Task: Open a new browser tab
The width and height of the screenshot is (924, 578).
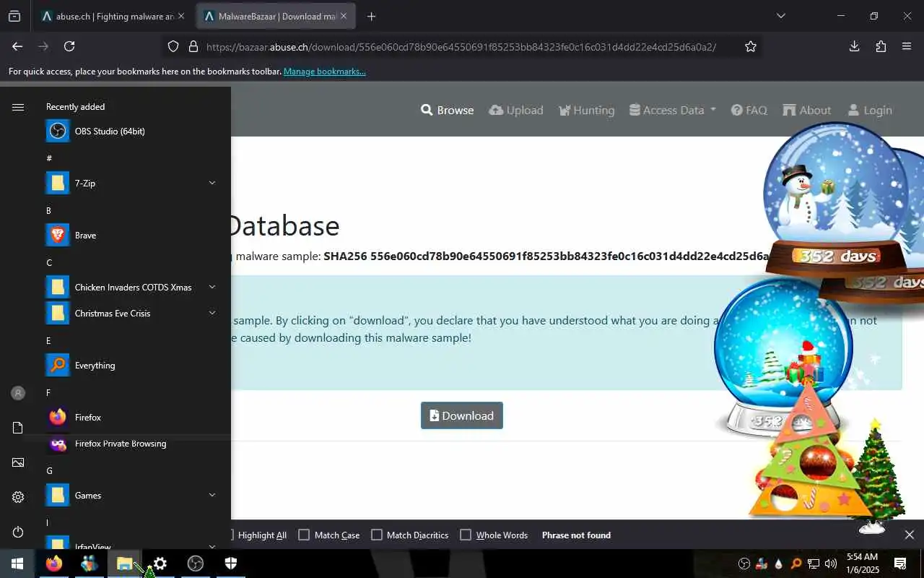Action: pyautogui.click(x=371, y=16)
